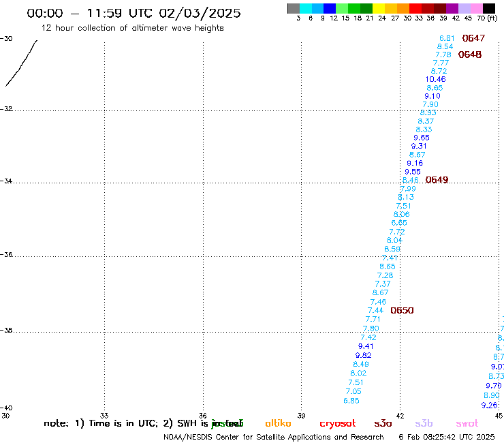Click the longitude 33 axis label
This screenshot has width=504, height=443.
pyautogui.click(x=104, y=416)
